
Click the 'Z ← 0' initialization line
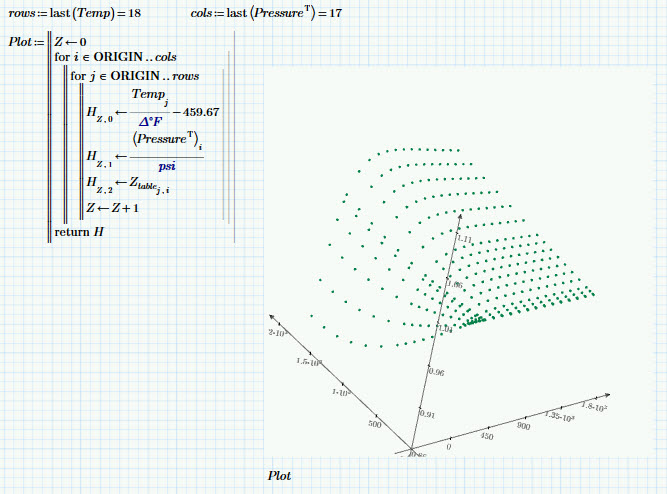[x=70, y=42]
